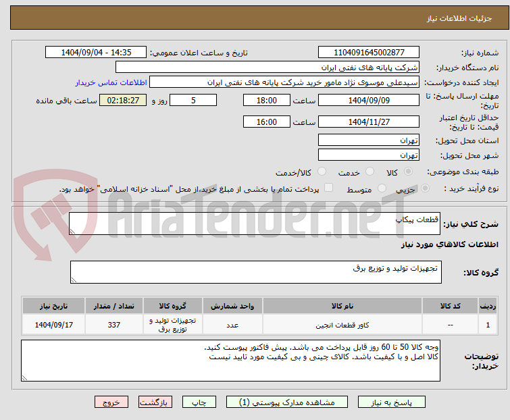Select the خدمت radio button
The width and height of the screenshot is (510, 420).
point(369,172)
